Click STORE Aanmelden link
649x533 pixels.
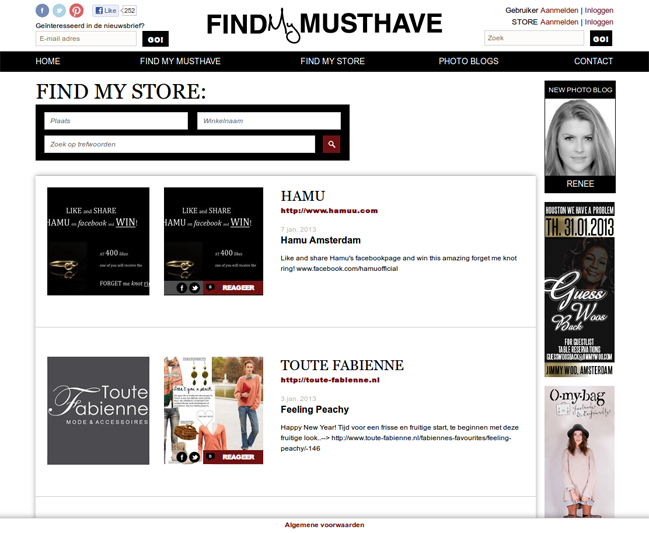559,22
